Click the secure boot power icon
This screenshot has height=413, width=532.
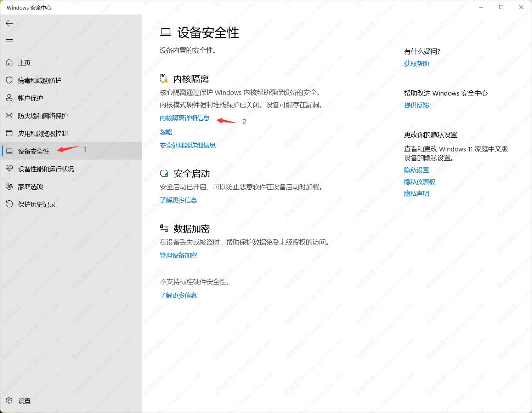pos(164,173)
